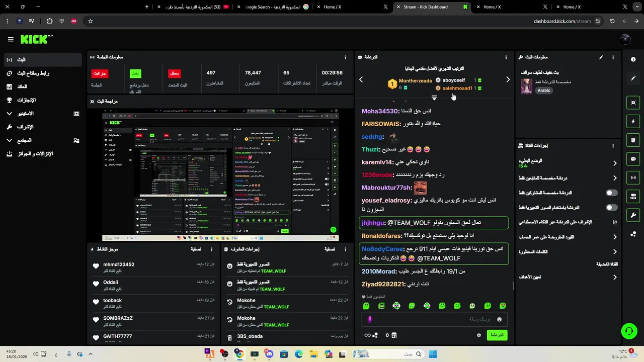Expand the المجتمع sidebar section

[x=43, y=140]
